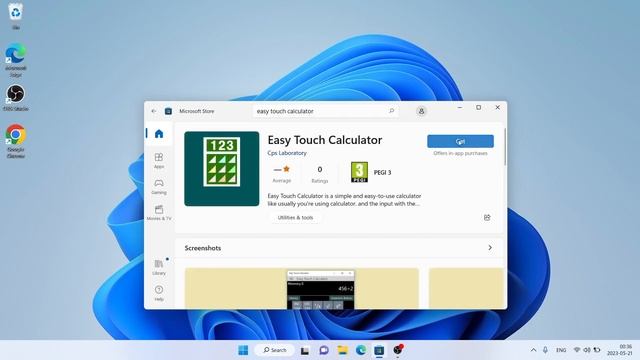Screen dimensions: 640x360
Task: Click the Easy Touch Calculator app logo
Action: click(222, 169)
